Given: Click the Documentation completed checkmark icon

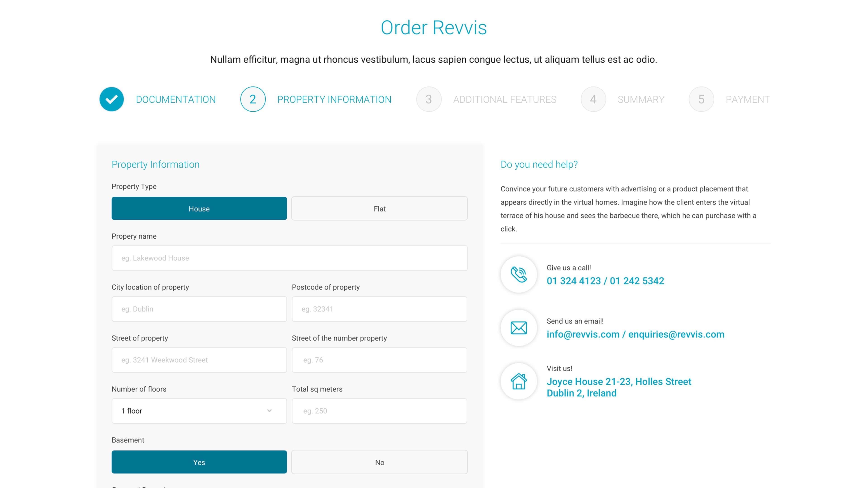Looking at the screenshot, I should (111, 99).
